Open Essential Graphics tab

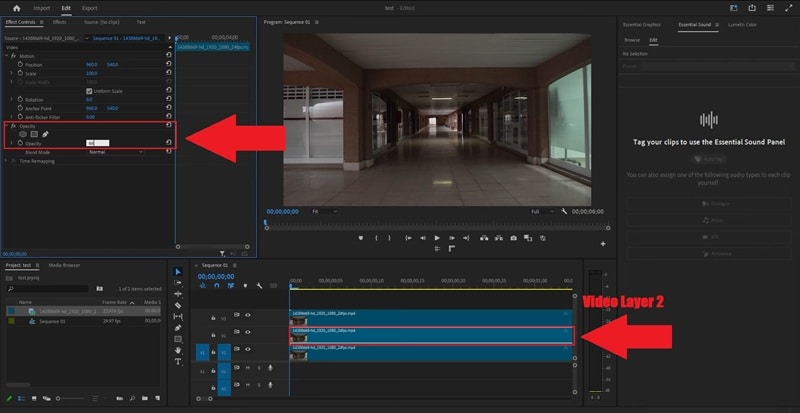(642, 25)
